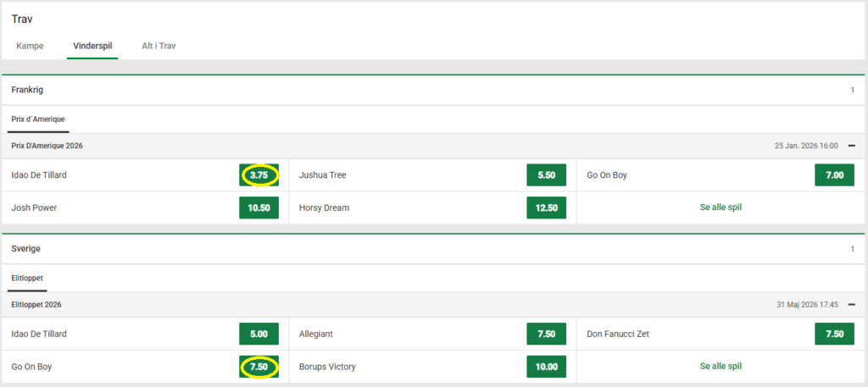
Task: Open Se alle spil for Elitloppet
Action: click(x=721, y=367)
